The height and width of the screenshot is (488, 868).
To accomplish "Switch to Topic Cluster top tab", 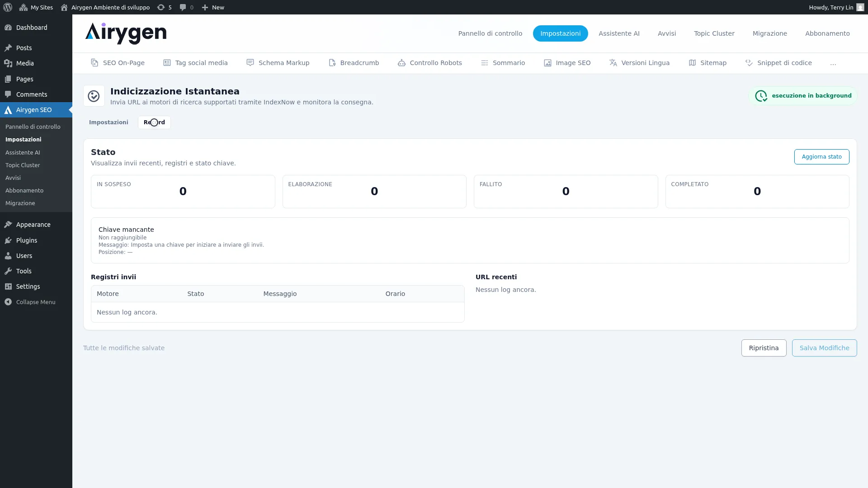I will (x=714, y=33).
